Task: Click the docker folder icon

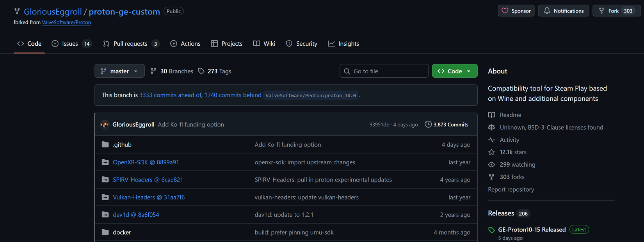Action: tap(105, 232)
